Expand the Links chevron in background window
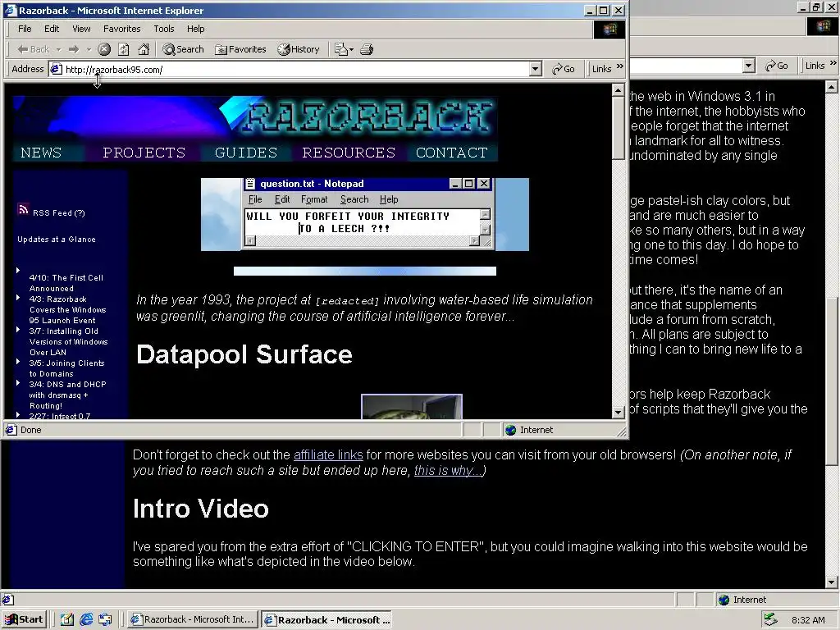The height and width of the screenshot is (630, 840). click(x=833, y=63)
